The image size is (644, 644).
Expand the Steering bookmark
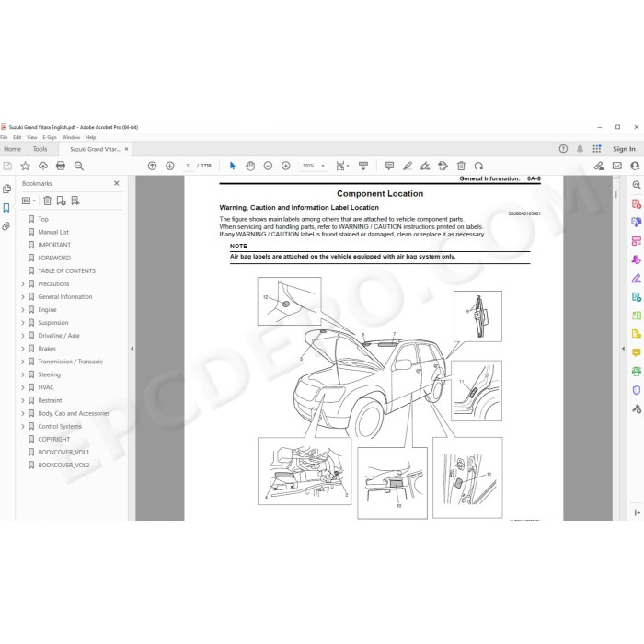click(23, 374)
